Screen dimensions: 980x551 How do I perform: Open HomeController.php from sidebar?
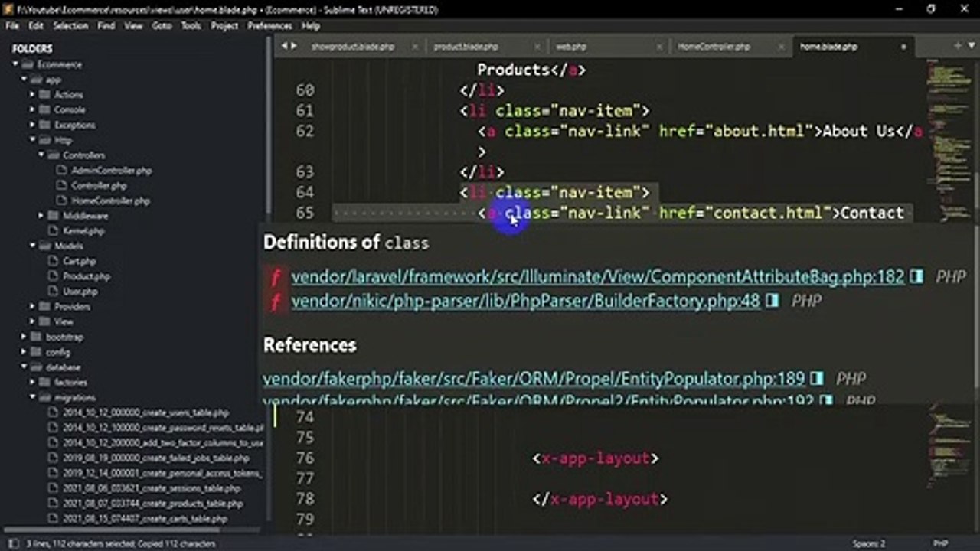(110, 201)
